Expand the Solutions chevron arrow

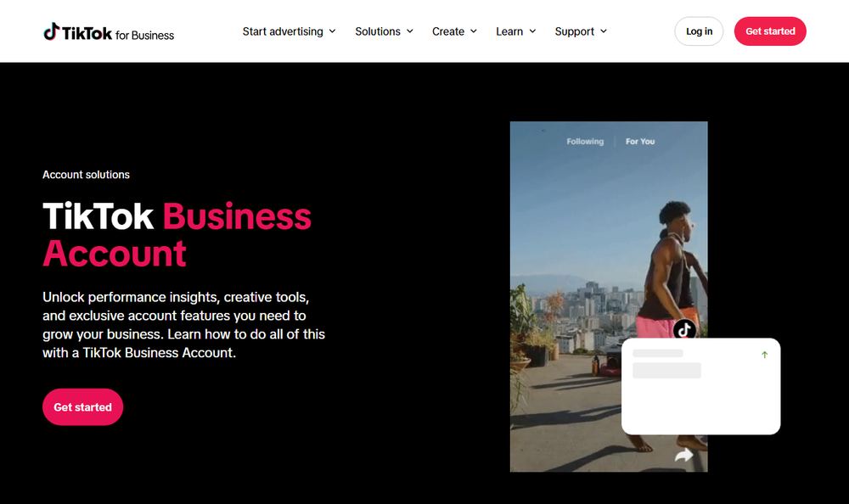tap(410, 31)
